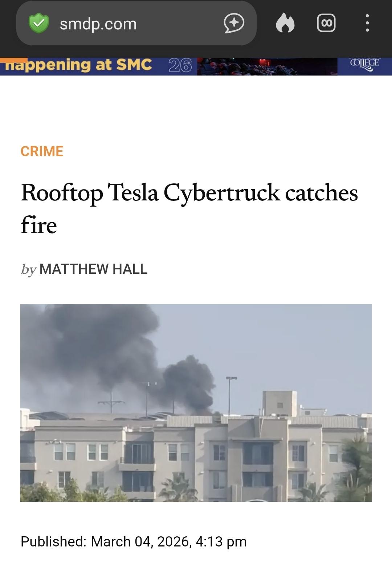Tap the orange strip above the banner
This screenshot has width=392, height=561.
(x=14, y=60)
